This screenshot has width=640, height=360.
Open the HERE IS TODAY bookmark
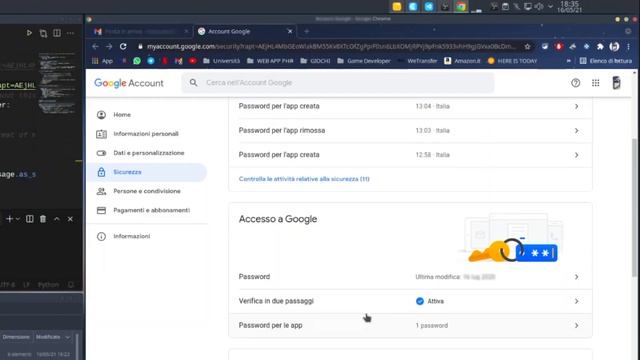click(x=512, y=61)
